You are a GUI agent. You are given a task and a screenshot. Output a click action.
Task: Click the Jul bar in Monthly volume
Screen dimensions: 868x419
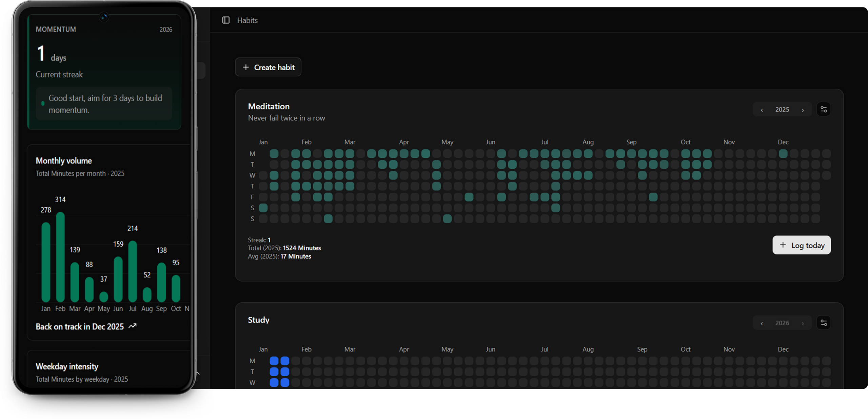point(133,271)
